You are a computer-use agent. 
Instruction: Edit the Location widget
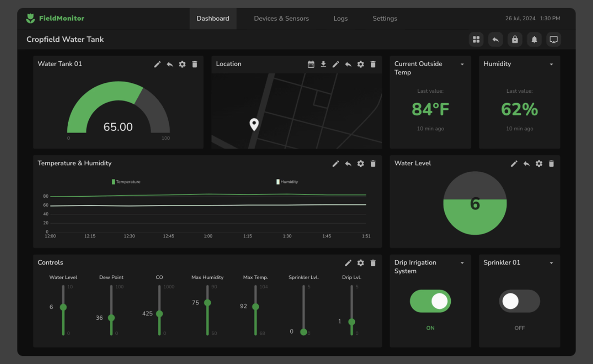[x=336, y=64]
